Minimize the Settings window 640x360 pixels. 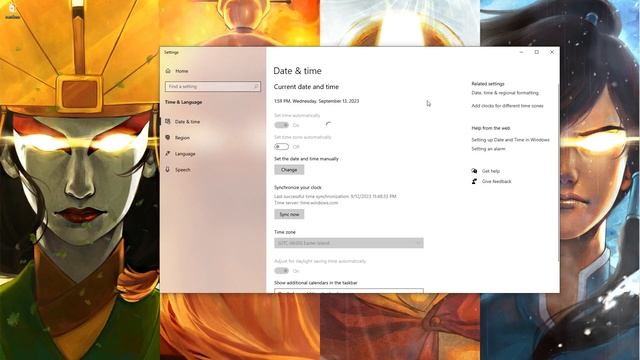coord(522,52)
